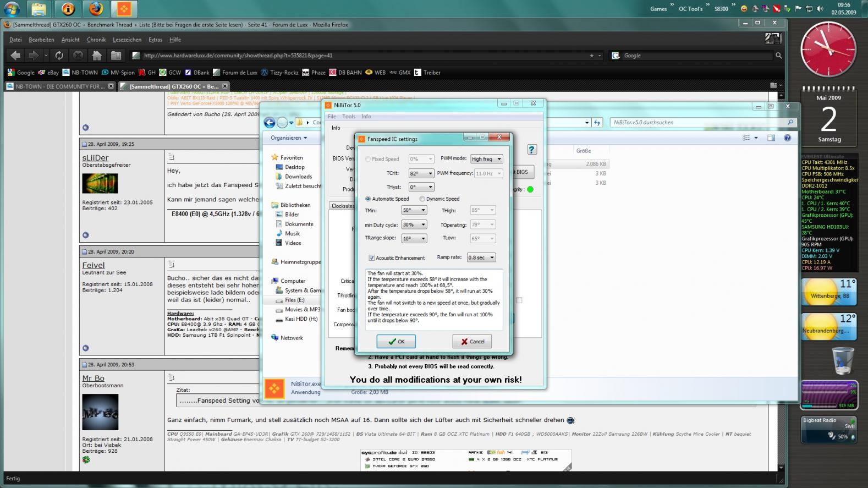
Task: Toggle Explorer preview pane icon
Action: [771, 138]
